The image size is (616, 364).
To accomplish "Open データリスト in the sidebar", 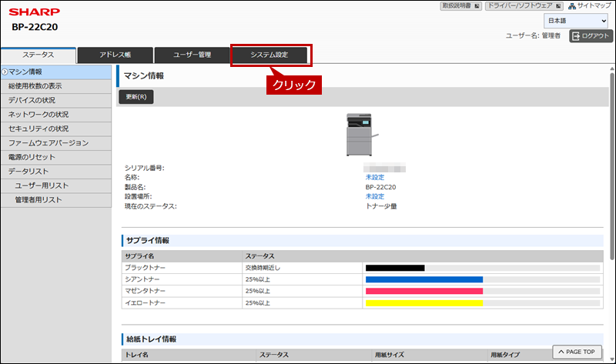I will 56,171.
